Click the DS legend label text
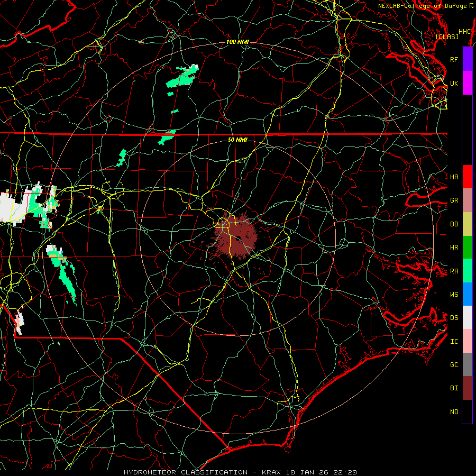 454,318
